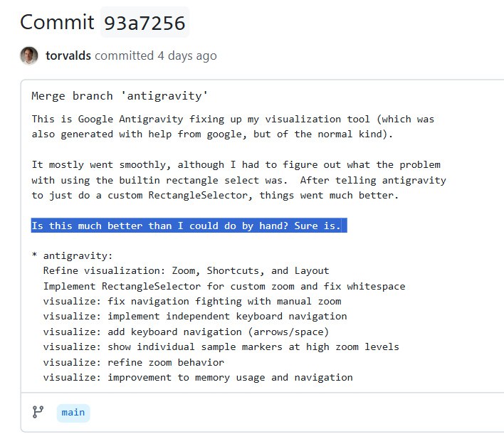504x434 pixels.
Task: Click the "* antigravity:" line
Action: point(73,255)
